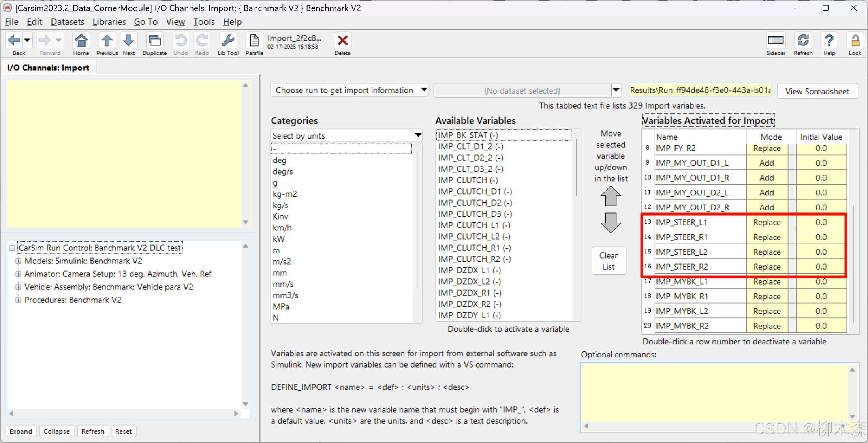Open the Lib Tool wrench icon

tap(228, 41)
